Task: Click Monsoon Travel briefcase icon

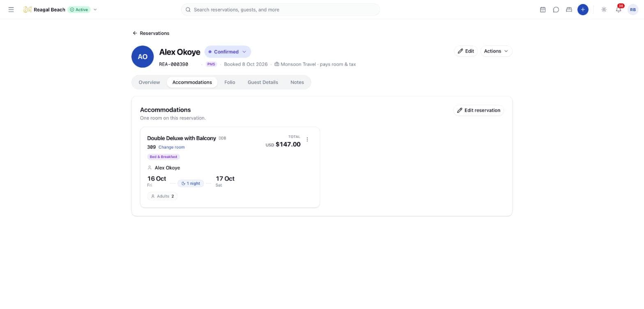Action: [277, 64]
